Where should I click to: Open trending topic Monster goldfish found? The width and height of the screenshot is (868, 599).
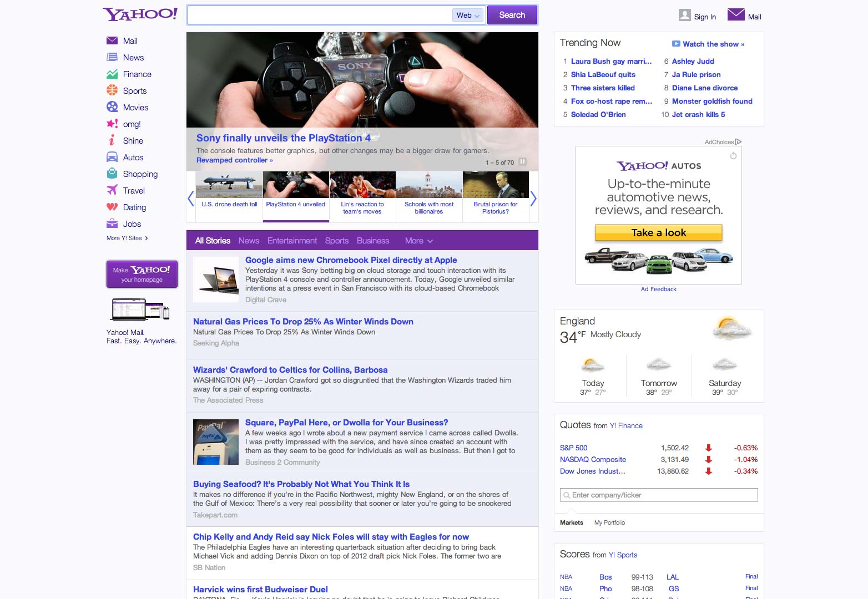[712, 101]
